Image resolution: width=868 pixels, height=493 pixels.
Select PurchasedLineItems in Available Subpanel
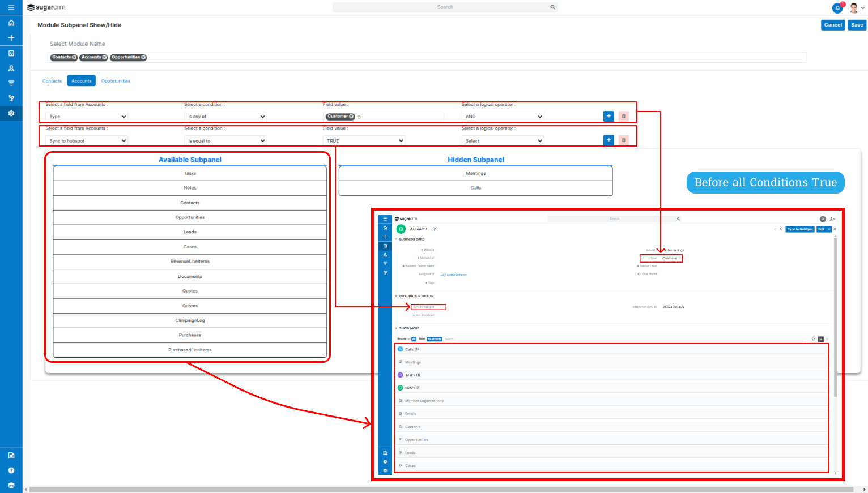[190, 350]
